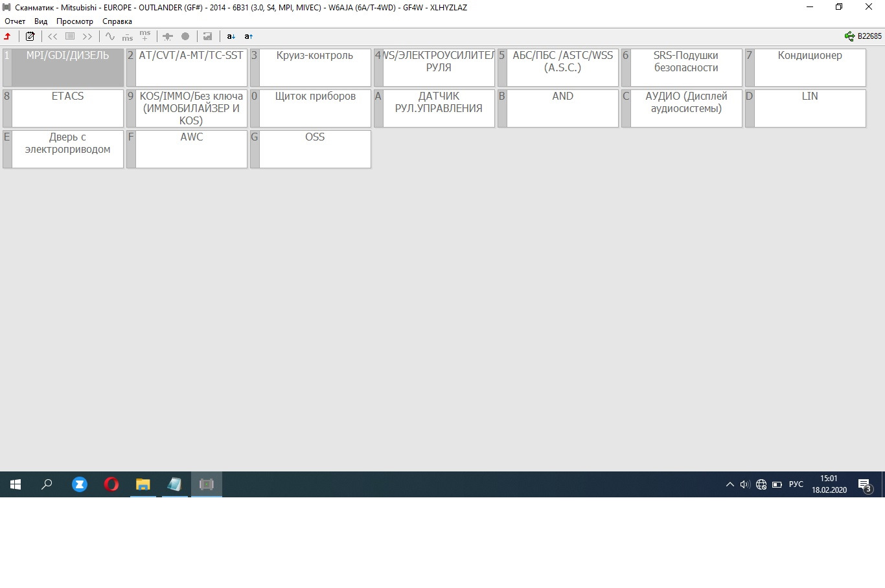This screenshot has height=588, width=885.
Task: Open the Справка menu
Action: pos(117,21)
